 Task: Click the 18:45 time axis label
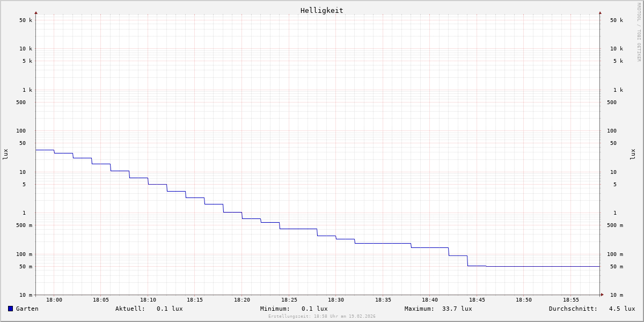(477, 300)
